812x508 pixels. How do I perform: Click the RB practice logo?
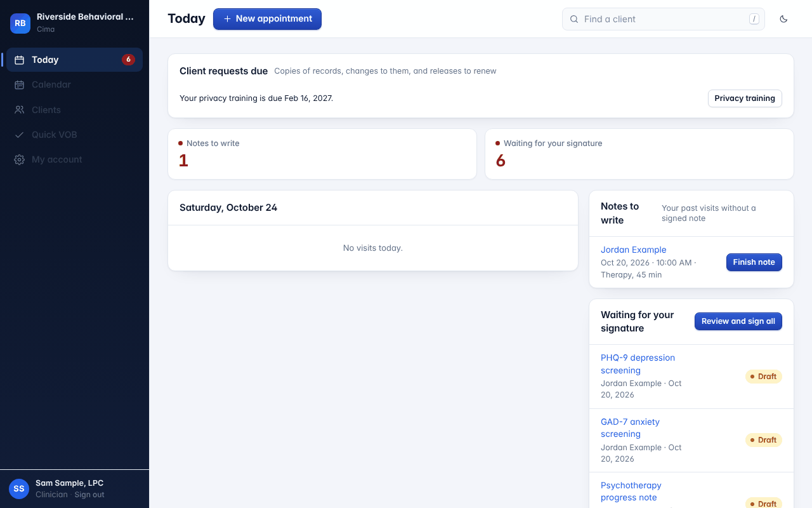click(20, 23)
